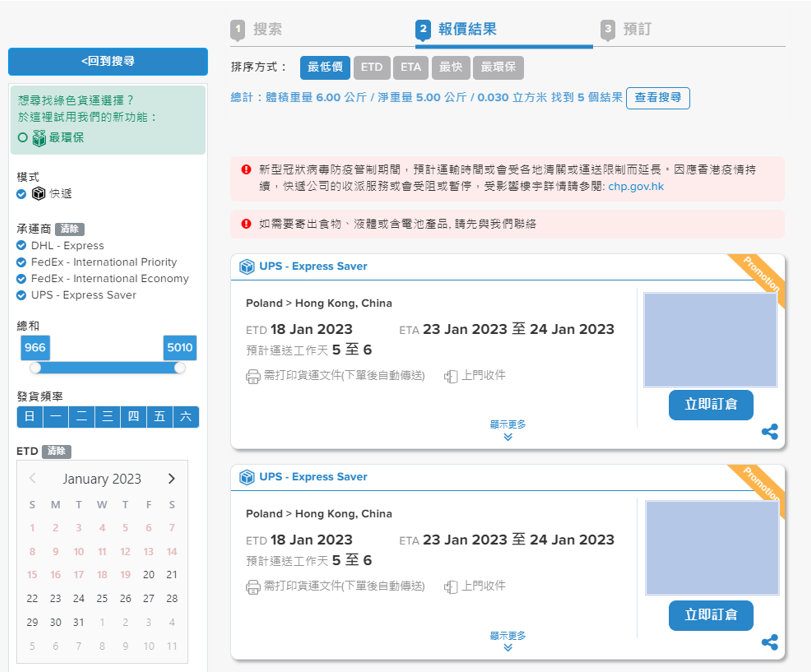Toggle Sunday 日 shipping frequency
The image size is (811, 672).
pos(30,416)
